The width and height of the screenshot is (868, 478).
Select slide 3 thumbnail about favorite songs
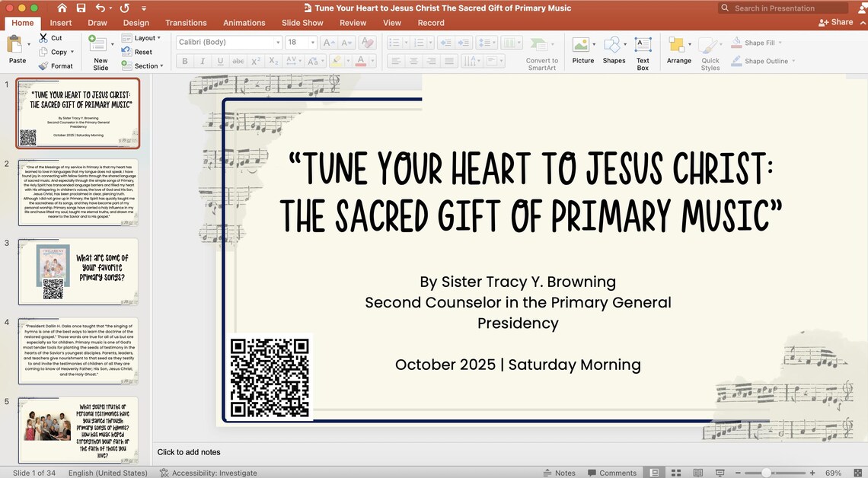(78, 272)
